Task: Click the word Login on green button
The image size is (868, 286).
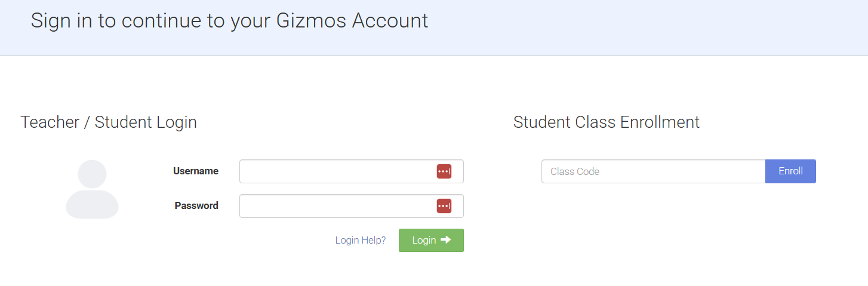Action: [x=424, y=240]
